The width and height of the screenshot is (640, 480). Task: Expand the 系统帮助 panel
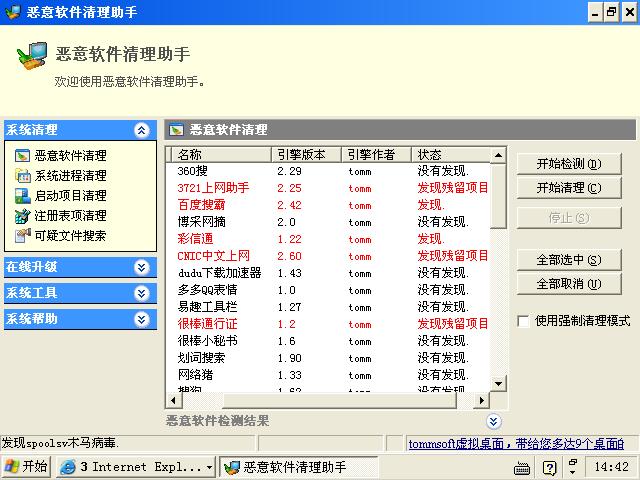[x=141, y=319]
